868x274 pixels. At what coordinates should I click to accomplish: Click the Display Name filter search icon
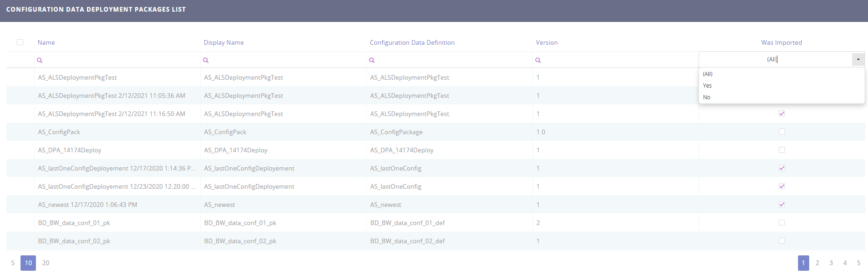click(x=206, y=60)
